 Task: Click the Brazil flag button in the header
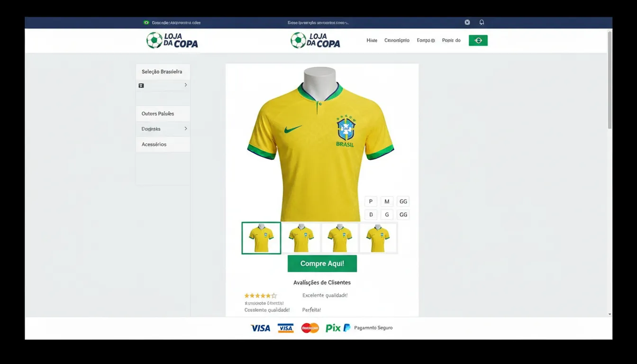click(x=478, y=40)
